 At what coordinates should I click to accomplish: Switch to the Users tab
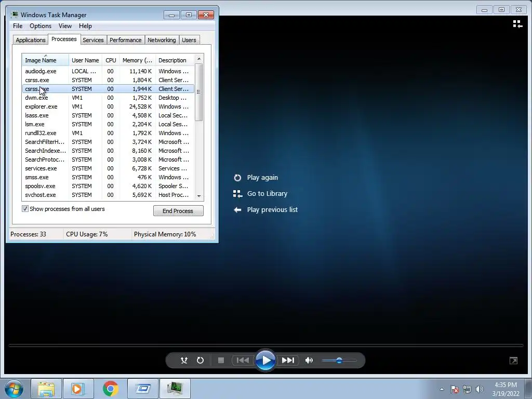(189, 40)
